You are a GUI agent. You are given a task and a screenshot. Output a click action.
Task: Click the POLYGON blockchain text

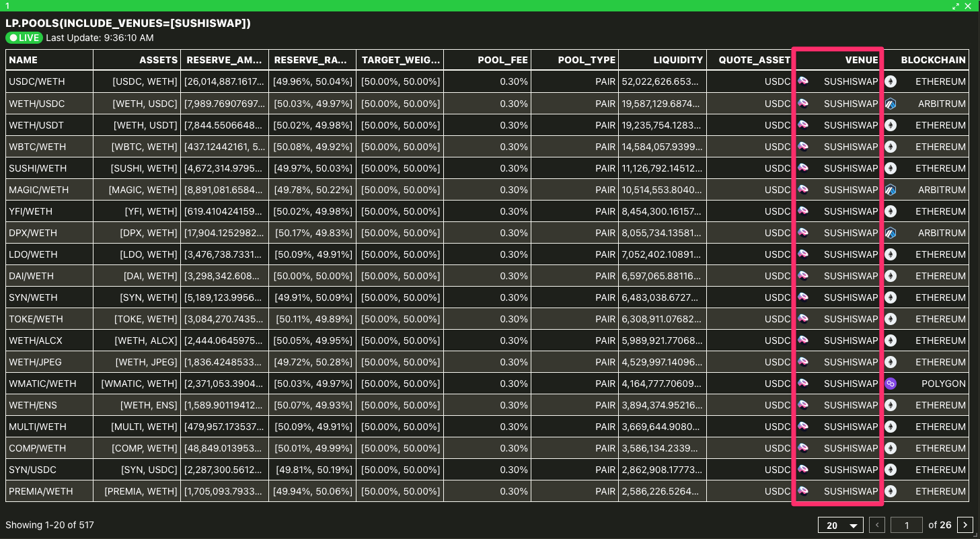944,384
